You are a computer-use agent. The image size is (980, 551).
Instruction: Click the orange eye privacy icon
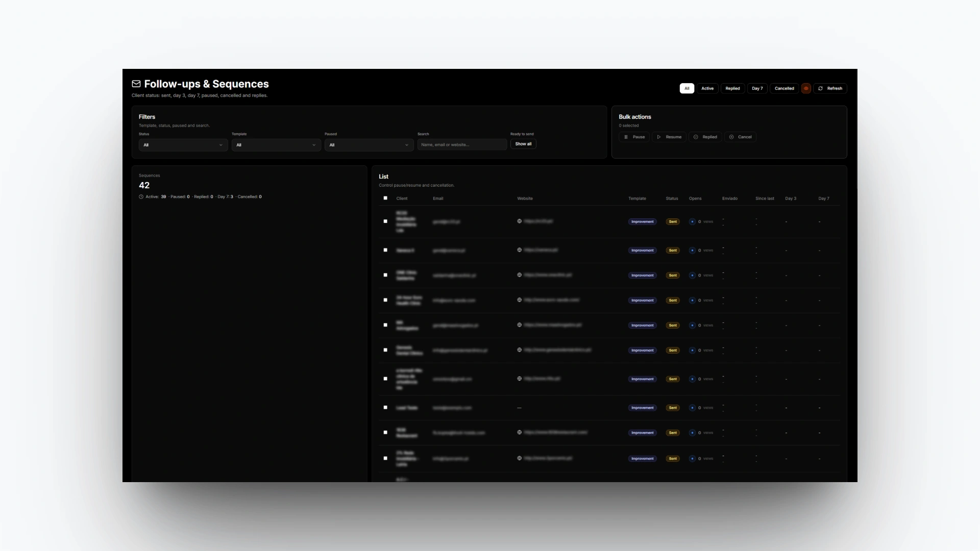pyautogui.click(x=806, y=88)
